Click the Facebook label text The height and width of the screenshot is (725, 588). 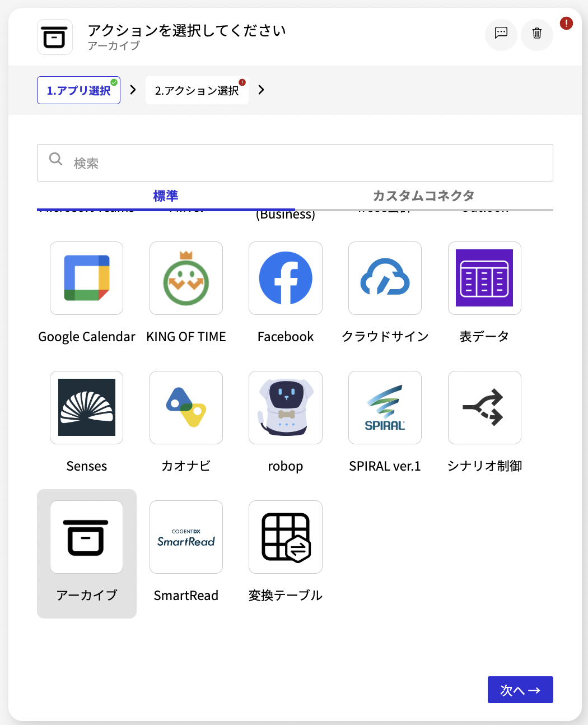(286, 337)
